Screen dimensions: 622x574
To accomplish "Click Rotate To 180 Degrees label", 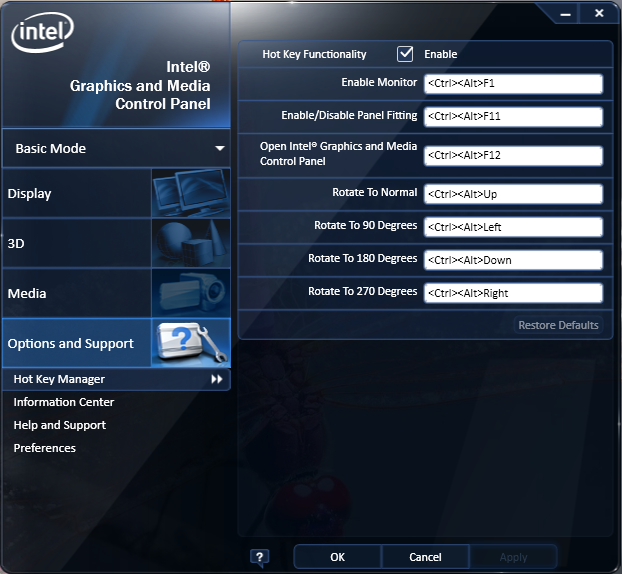I will (x=363, y=258).
